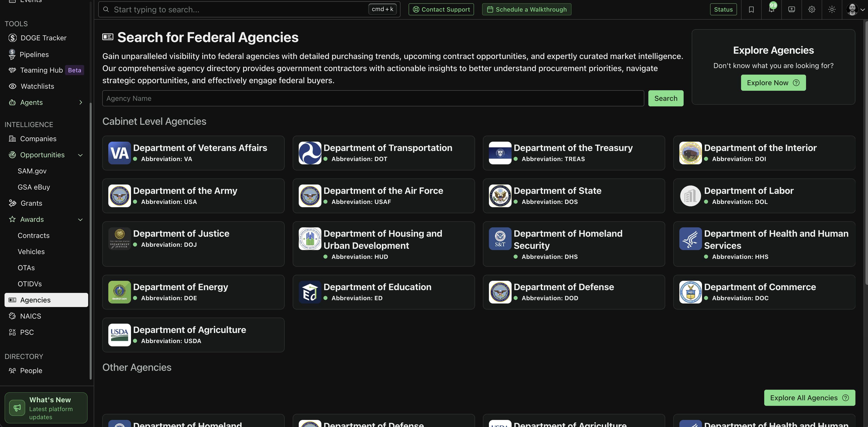Click the Grants hand-coins icon

click(x=12, y=203)
